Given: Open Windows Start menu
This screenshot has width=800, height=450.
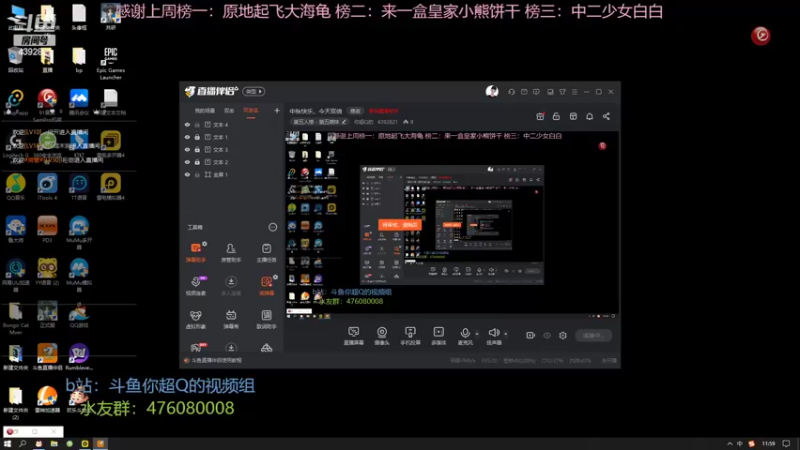Looking at the screenshot, I should (x=7, y=444).
